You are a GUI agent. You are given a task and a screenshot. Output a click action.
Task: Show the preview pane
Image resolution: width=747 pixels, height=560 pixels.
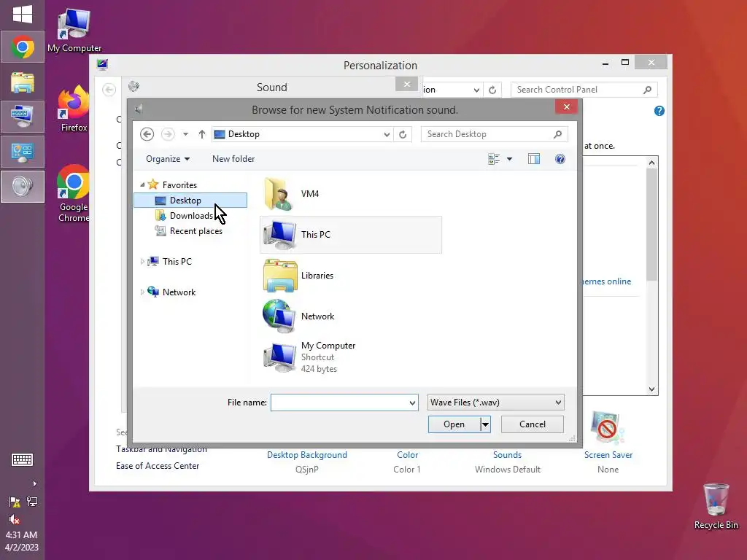pos(533,159)
